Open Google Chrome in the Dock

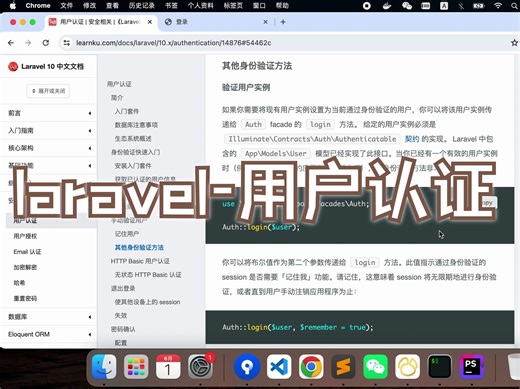[311, 367]
